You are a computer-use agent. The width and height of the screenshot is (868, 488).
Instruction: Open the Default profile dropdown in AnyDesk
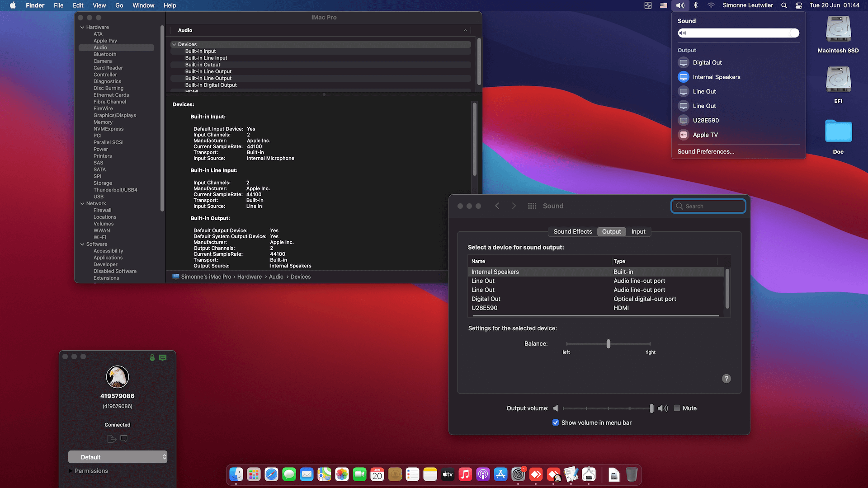pos(118,457)
